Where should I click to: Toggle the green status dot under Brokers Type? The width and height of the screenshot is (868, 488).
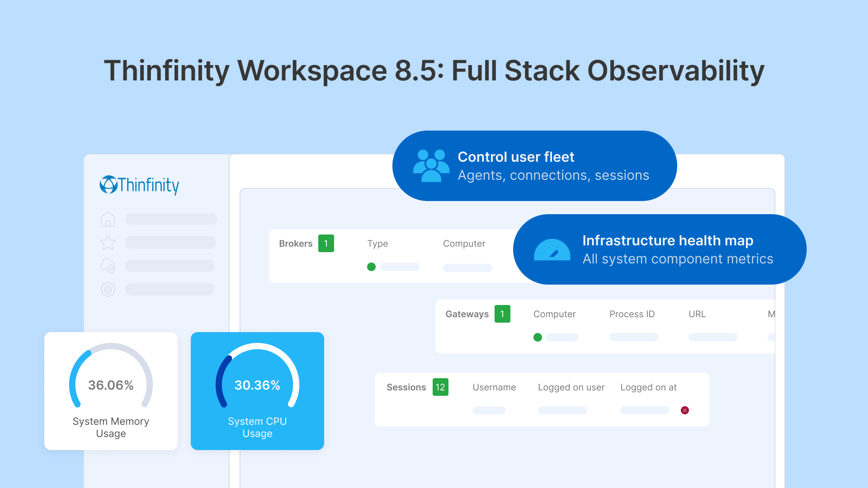click(x=371, y=267)
